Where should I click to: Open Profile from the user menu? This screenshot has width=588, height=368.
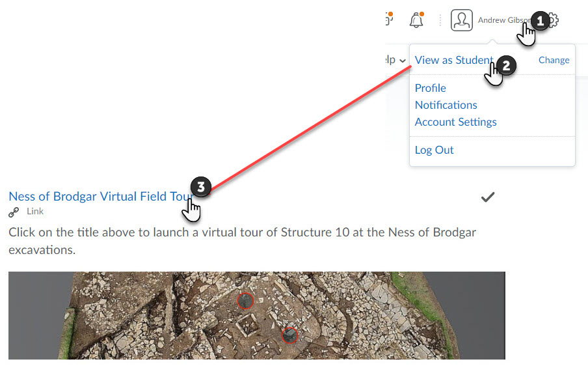click(431, 88)
